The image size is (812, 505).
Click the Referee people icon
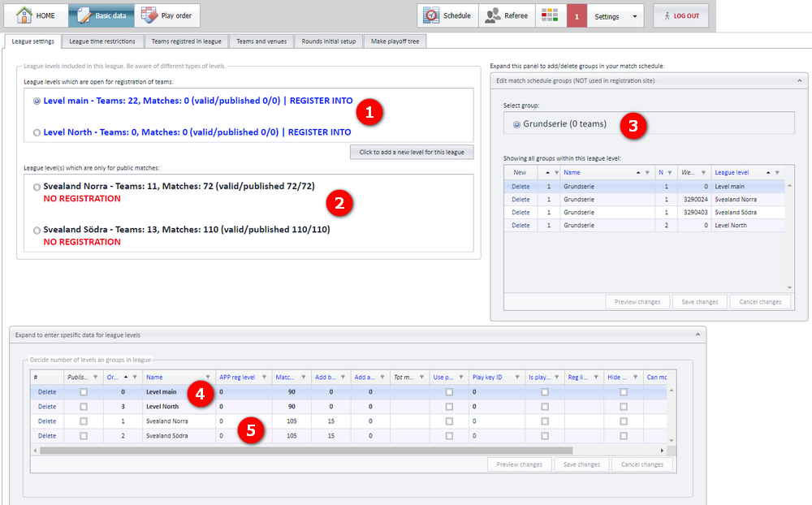tap(493, 15)
